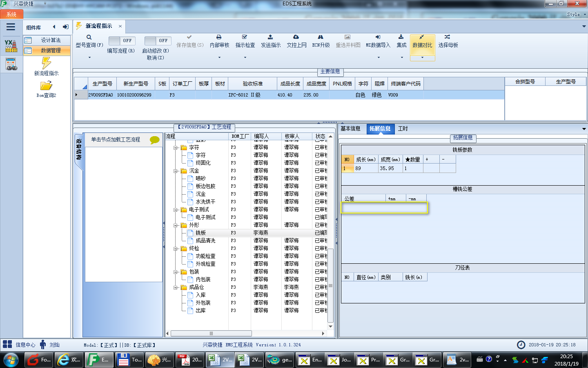Switch to the 拓展信息 tab
The width and height of the screenshot is (588, 368).
380,128
